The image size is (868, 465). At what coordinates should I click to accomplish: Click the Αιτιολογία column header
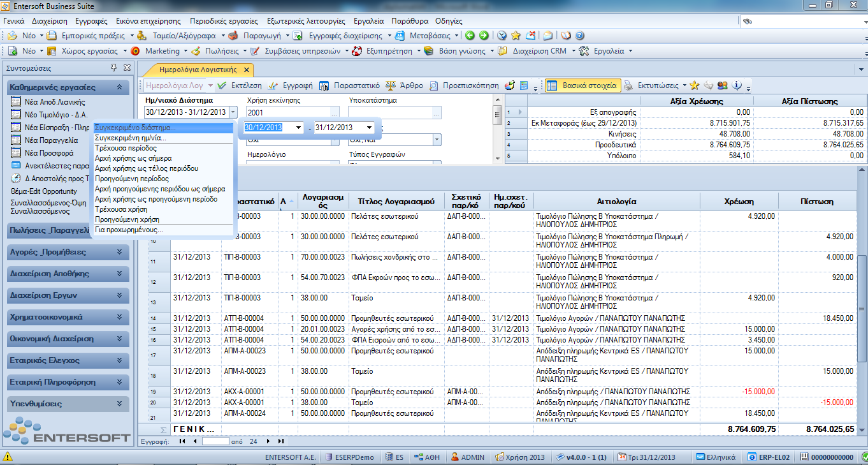click(616, 202)
